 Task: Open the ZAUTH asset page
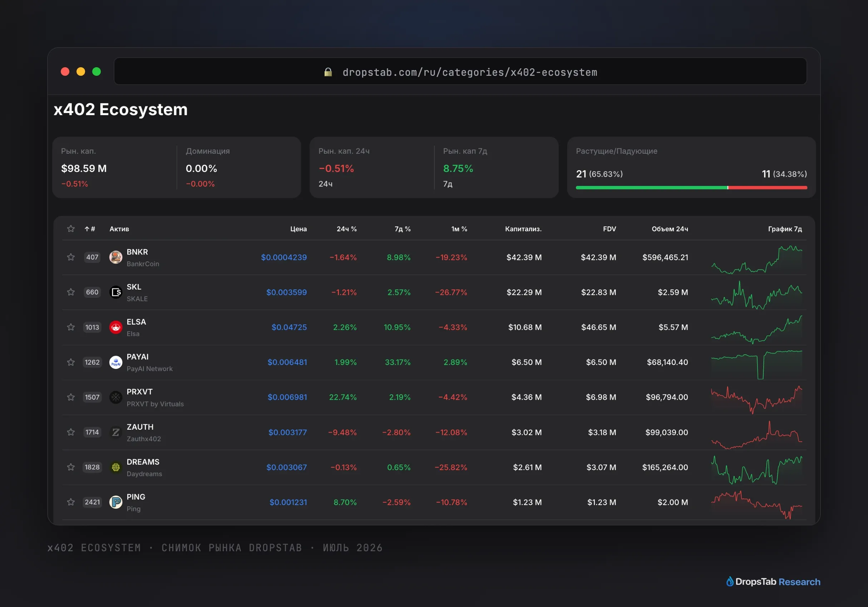point(140,427)
